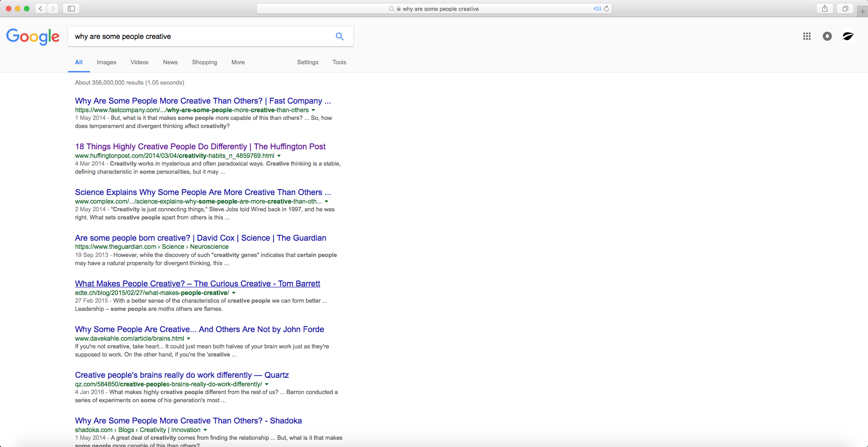The image size is (868, 447).
Task: Open Google notifications bell
Action: (827, 36)
